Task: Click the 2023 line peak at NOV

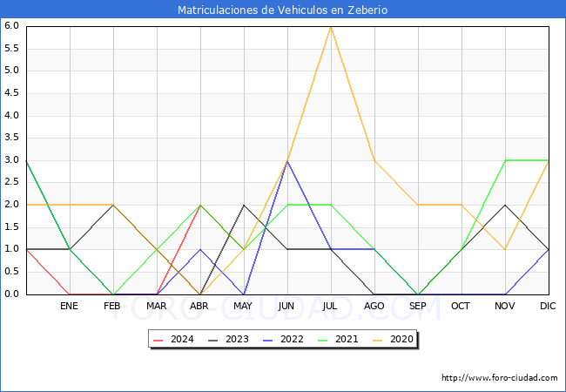Action: point(505,205)
